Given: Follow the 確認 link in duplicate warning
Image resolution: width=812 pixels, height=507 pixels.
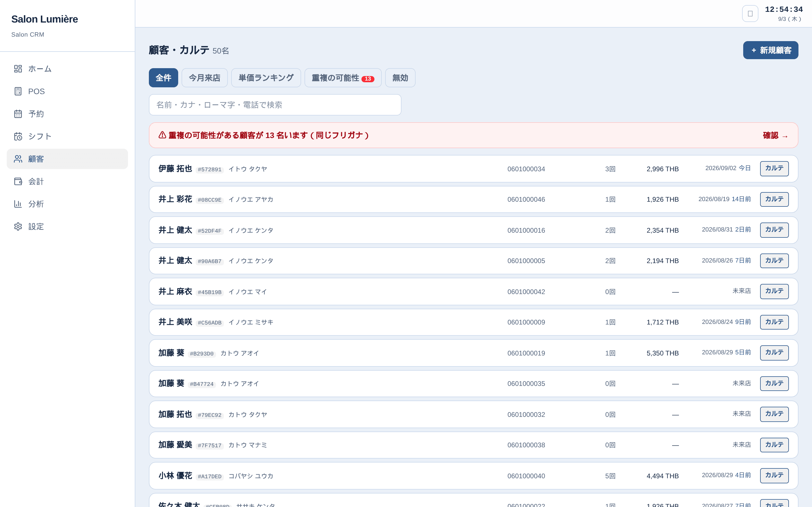Looking at the screenshot, I should pos(775,135).
